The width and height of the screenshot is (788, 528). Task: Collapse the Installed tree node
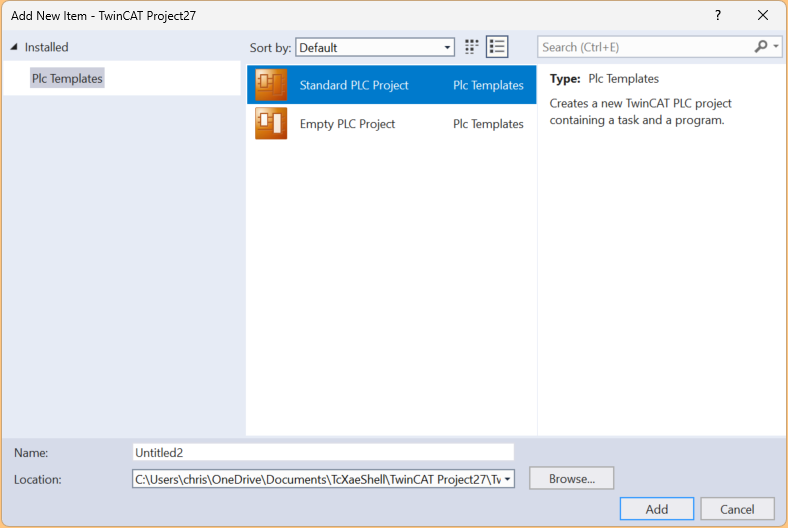14,47
